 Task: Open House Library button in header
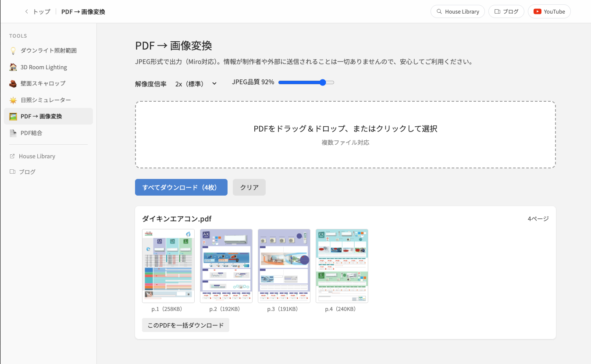pos(458,12)
